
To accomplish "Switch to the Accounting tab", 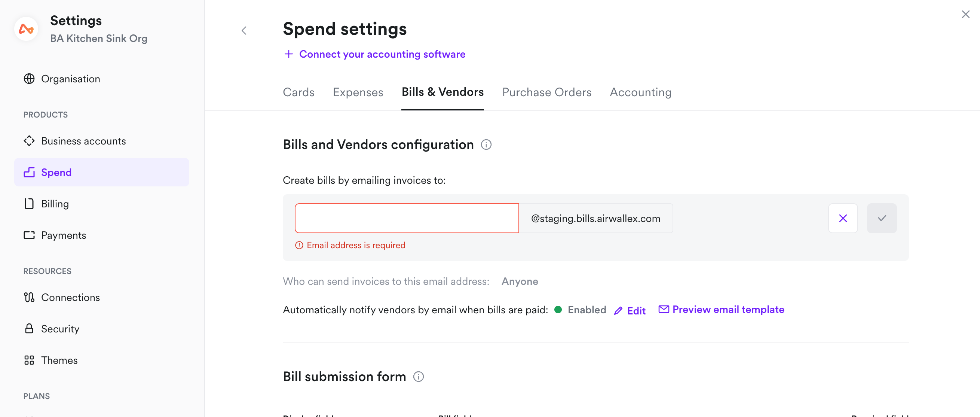I will coord(640,92).
